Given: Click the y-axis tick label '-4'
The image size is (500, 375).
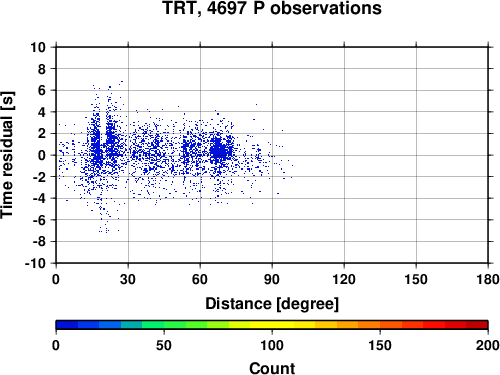Looking at the screenshot, I should click(39, 198).
